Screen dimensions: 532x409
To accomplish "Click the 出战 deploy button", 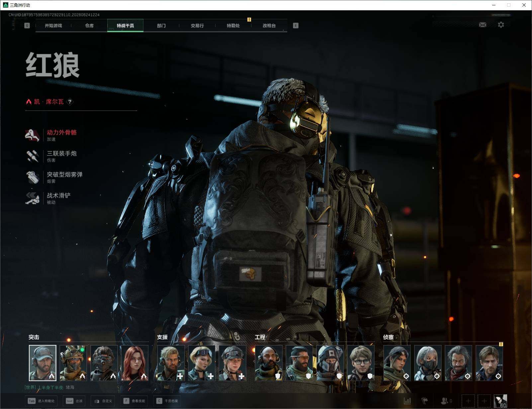I will (74, 401).
